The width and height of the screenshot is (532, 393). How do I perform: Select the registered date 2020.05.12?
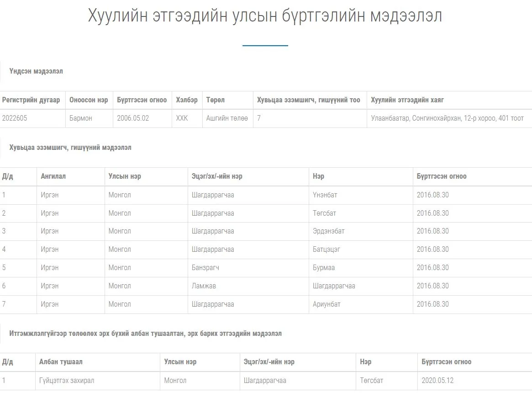437,380
